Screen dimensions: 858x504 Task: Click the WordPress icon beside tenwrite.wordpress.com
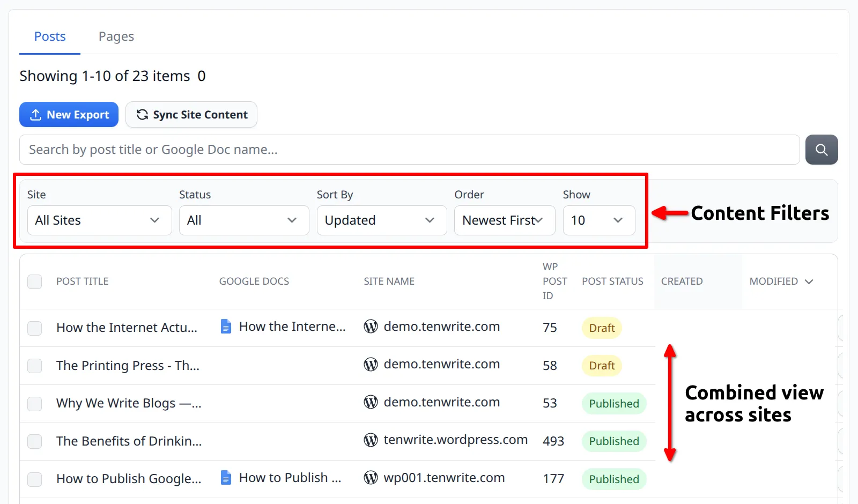click(x=370, y=440)
